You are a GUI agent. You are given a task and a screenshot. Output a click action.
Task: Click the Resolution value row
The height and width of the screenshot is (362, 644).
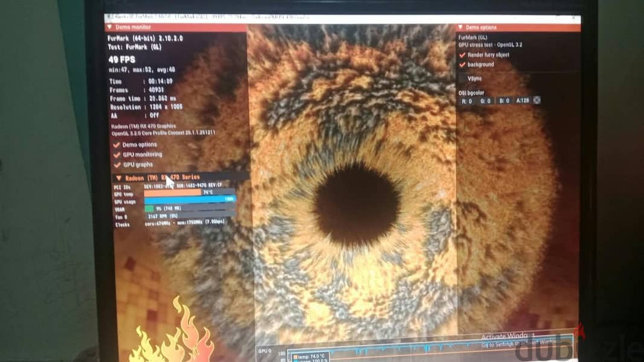click(x=146, y=107)
